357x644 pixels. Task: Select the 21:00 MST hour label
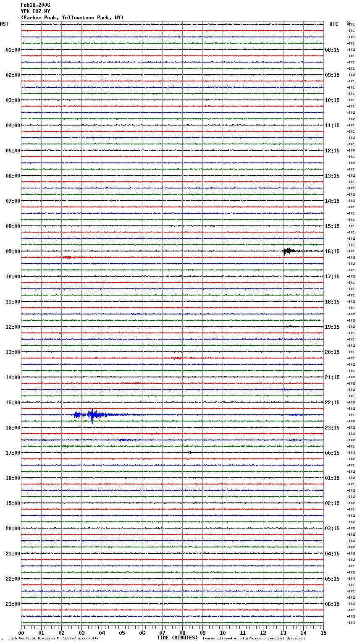(x=13, y=554)
